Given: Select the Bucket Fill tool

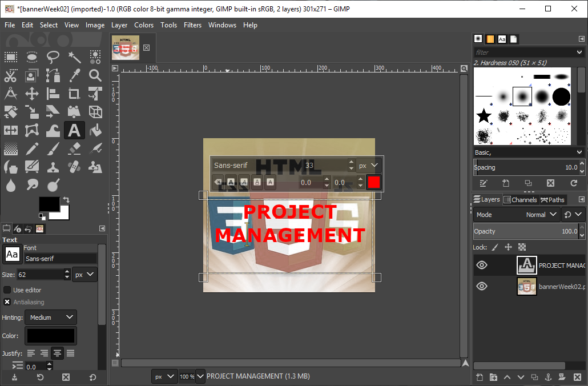Looking at the screenshot, I should pyautogui.click(x=95, y=131).
